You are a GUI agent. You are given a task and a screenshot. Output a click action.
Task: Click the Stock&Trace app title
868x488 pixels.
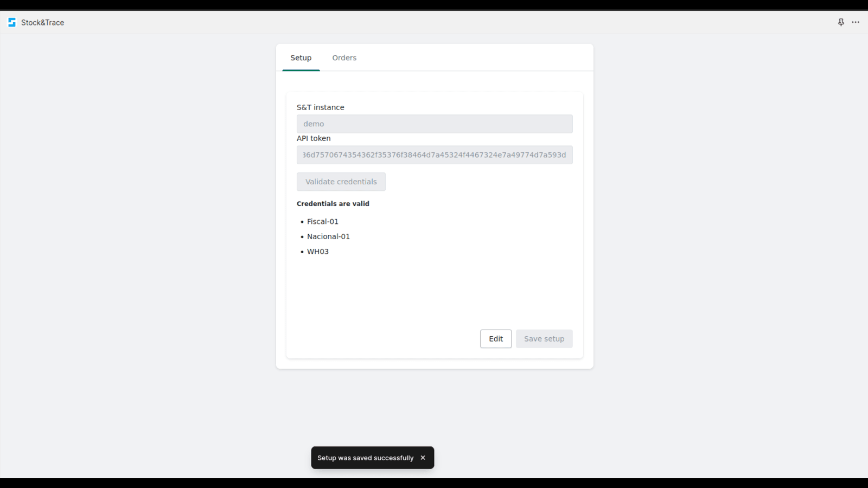pyautogui.click(x=43, y=23)
